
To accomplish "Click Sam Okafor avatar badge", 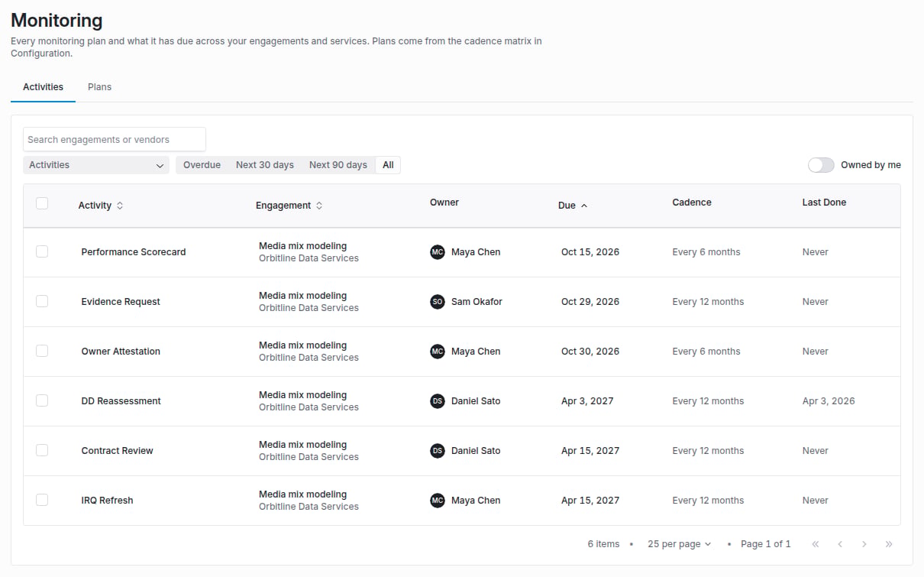I will click(x=438, y=302).
